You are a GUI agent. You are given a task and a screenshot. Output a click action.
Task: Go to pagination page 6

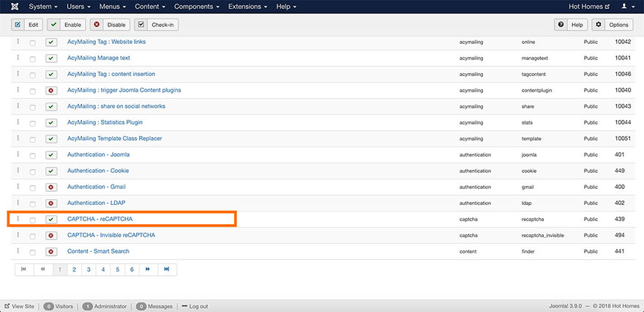(132, 270)
